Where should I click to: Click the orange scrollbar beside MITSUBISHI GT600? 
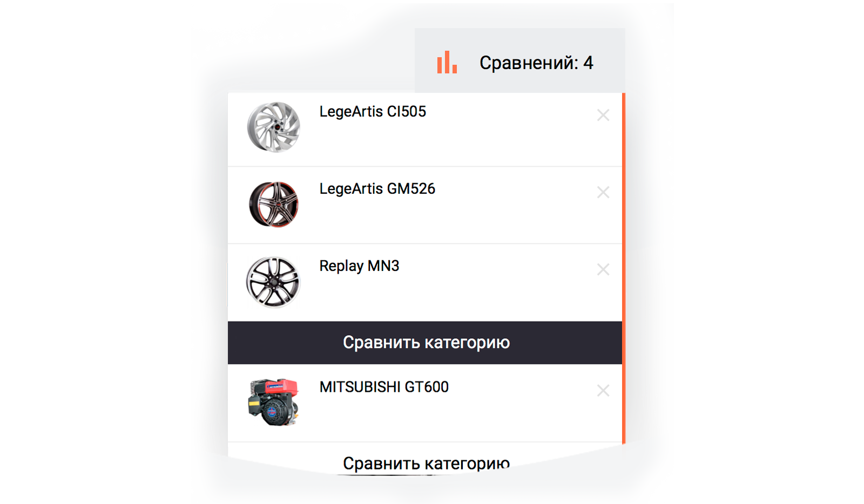[x=624, y=404]
